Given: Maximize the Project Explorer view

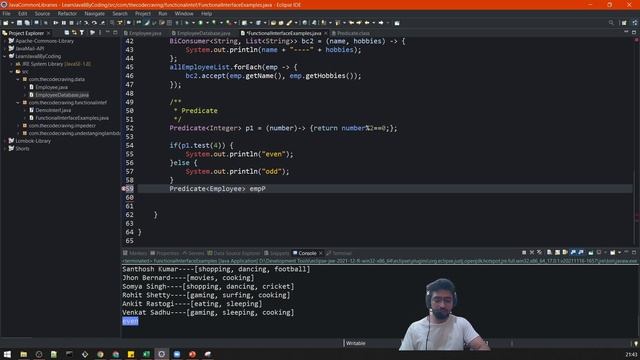Looking at the screenshot, I should (115, 33).
